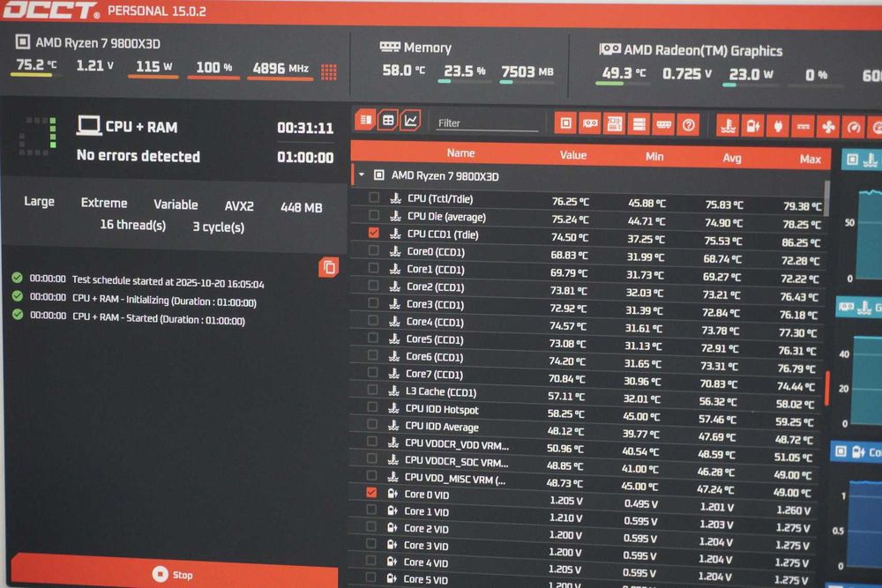Uncheck the CPU CCD1 (Tdie) checkbox
This screenshot has width=882, height=588.
coord(373,233)
